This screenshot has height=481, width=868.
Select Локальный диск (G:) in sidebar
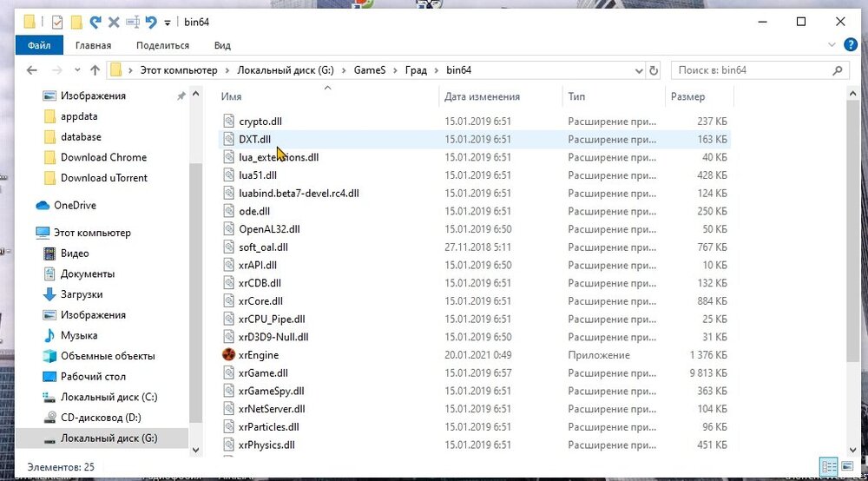(108, 438)
